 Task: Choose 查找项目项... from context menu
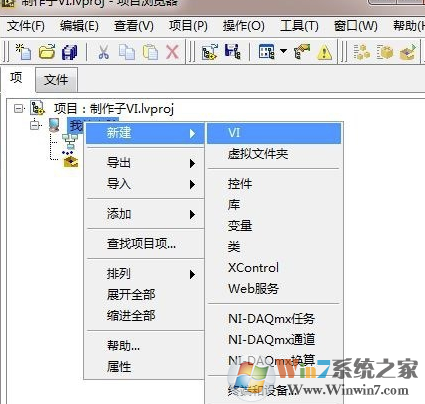point(145,244)
